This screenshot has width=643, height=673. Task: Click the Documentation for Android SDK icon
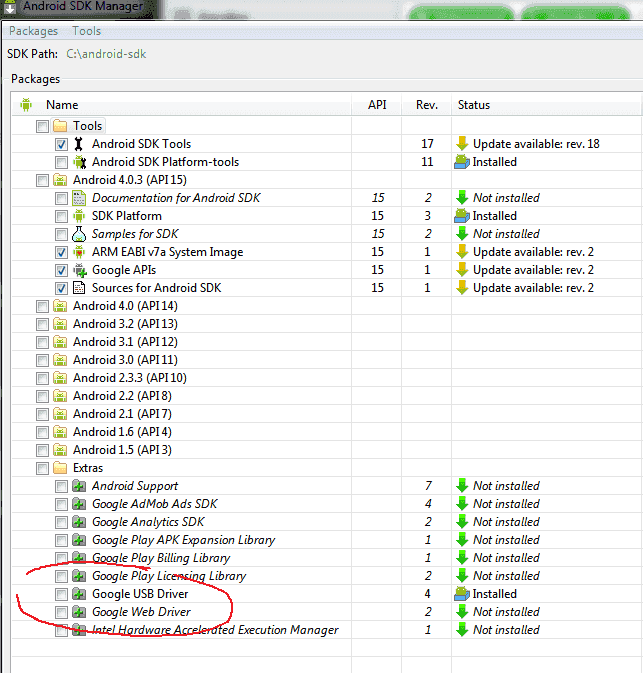click(79, 198)
